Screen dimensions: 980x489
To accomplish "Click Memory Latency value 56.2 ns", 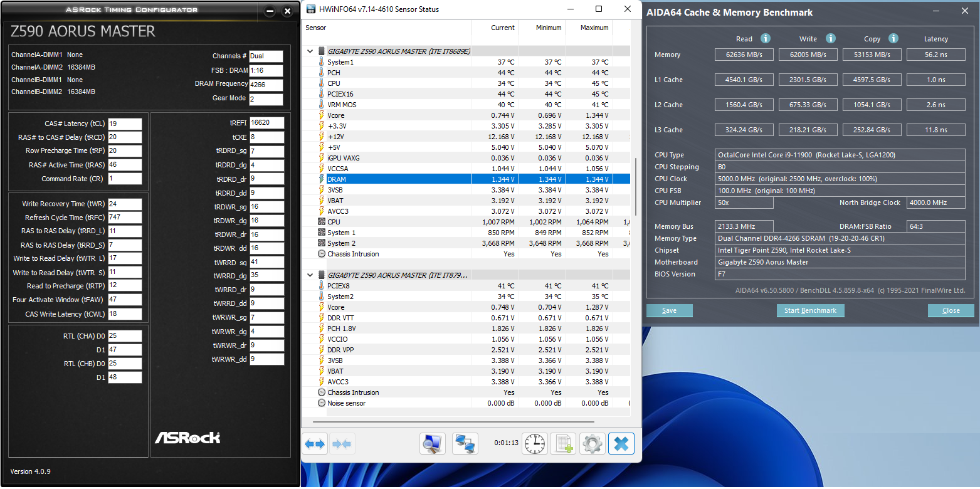I will click(936, 55).
